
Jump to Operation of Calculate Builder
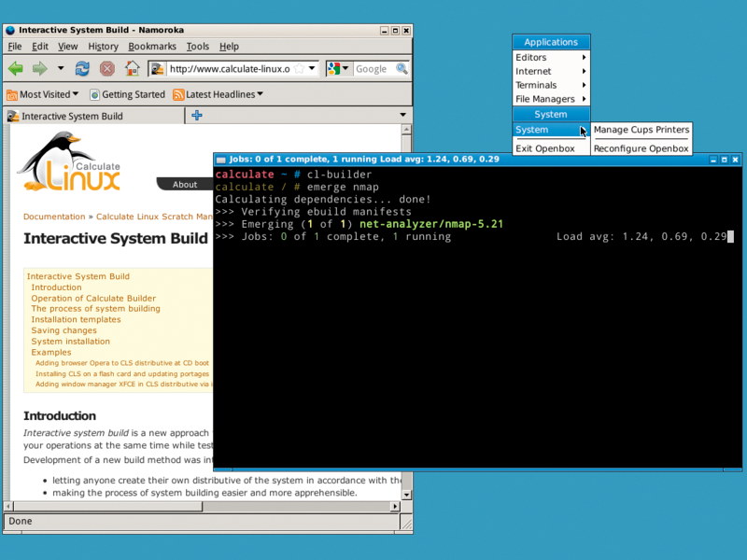click(93, 298)
